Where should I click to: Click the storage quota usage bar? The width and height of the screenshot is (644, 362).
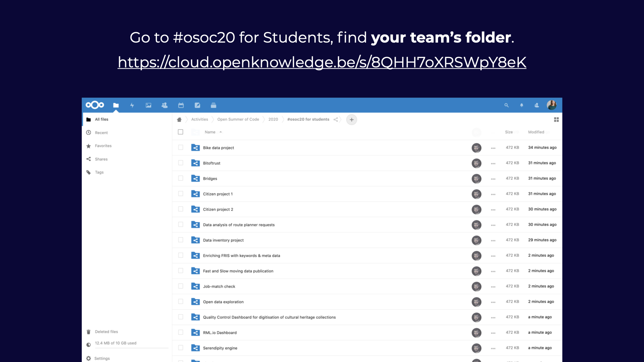[131, 348]
